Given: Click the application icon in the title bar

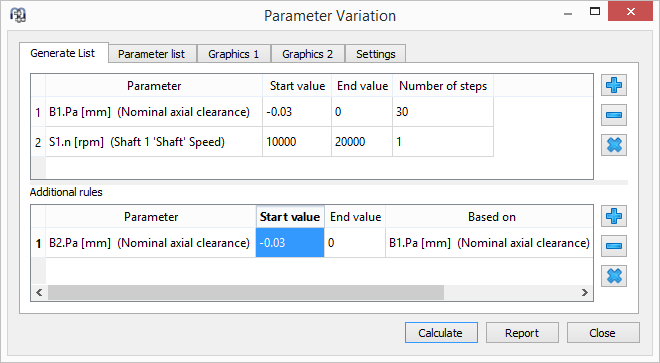Looking at the screenshot, I should click(18, 15).
